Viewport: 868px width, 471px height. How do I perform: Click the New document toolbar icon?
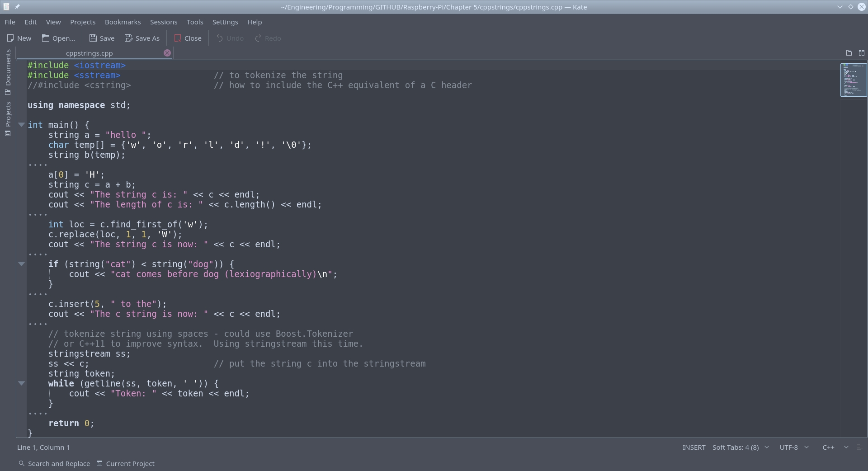coord(11,38)
